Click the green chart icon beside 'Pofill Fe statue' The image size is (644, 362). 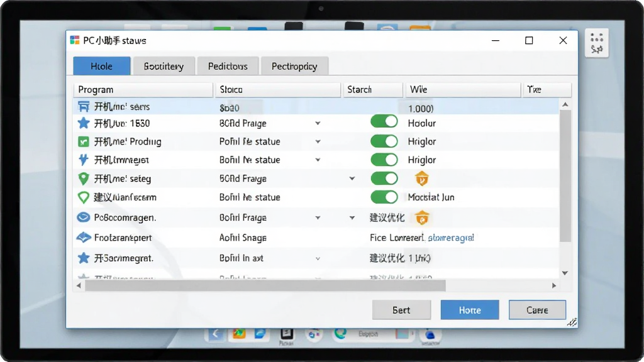click(84, 141)
